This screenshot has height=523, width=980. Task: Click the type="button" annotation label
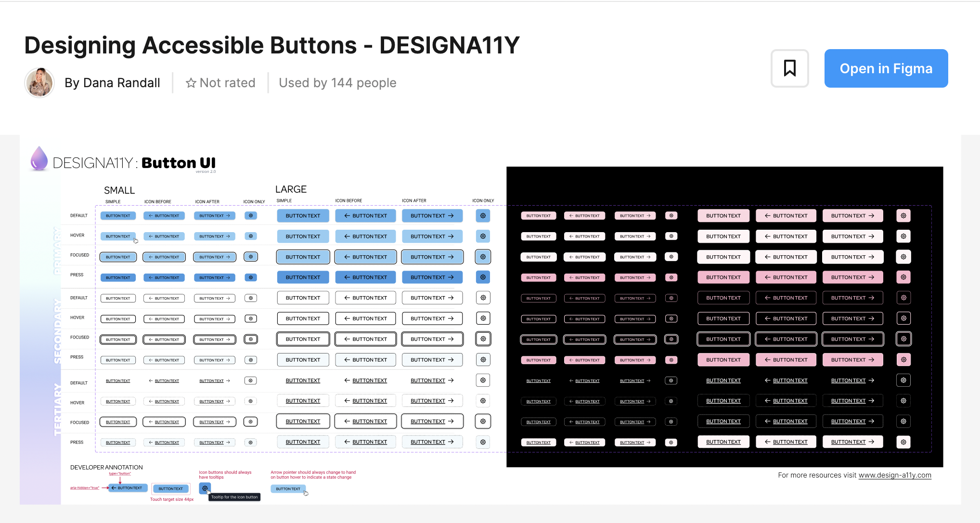(120, 473)
